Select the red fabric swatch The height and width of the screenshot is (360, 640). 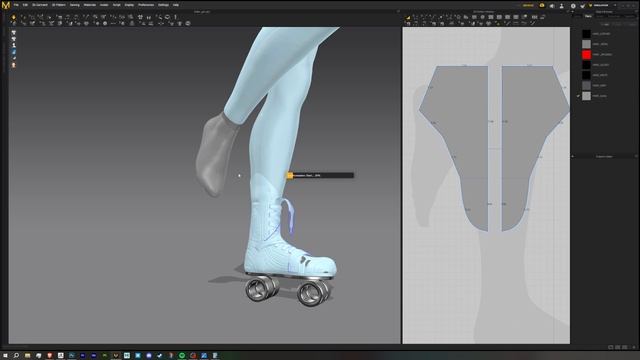586,54
